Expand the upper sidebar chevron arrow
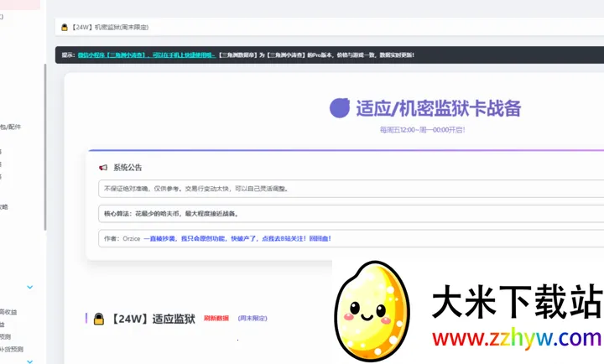The width and height of the screenshot is (604, 364). click(x=30, y=287)
